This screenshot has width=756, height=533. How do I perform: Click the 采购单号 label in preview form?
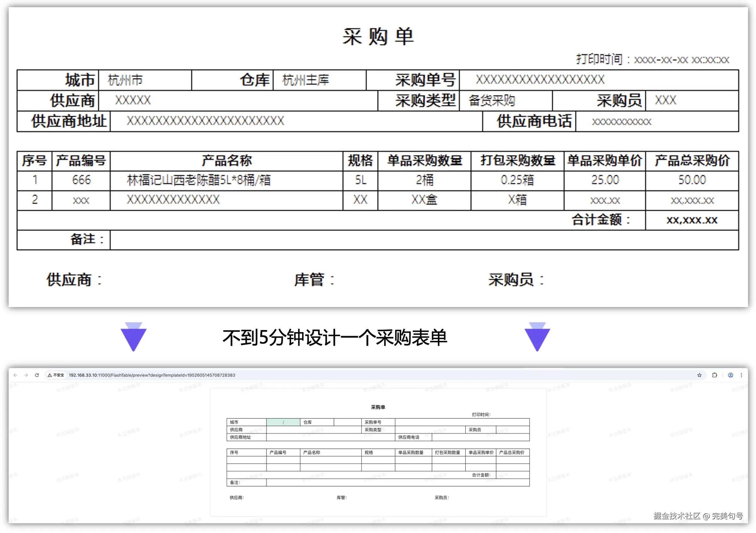[x=373, y=422]
